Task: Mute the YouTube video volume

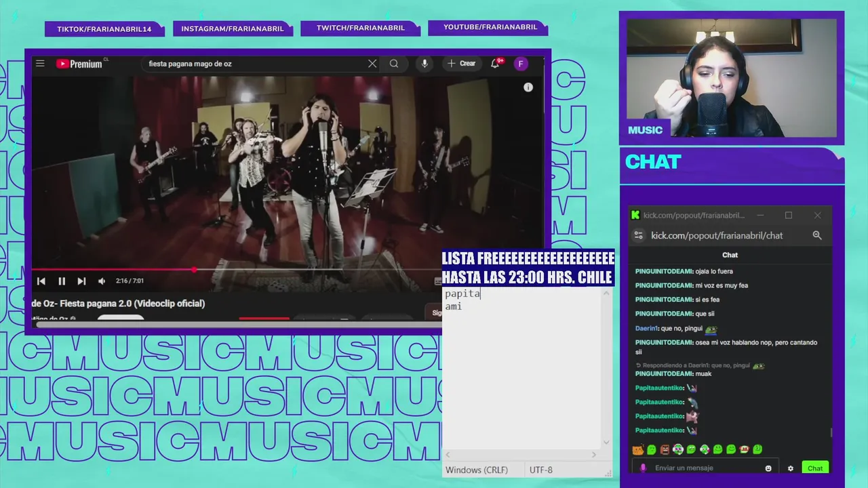Action: [x=102, y=281]
